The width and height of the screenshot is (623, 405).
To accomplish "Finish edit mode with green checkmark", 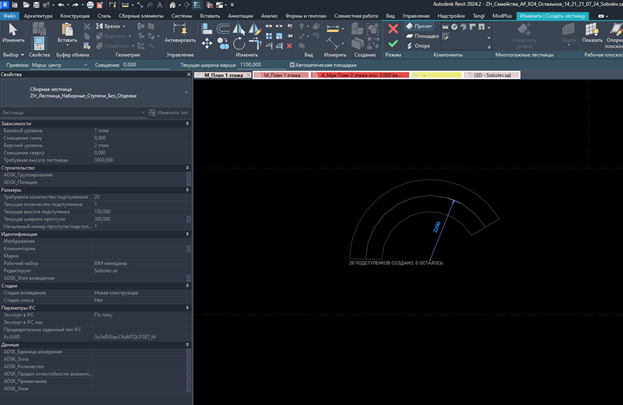I will (x=393, y=43).
